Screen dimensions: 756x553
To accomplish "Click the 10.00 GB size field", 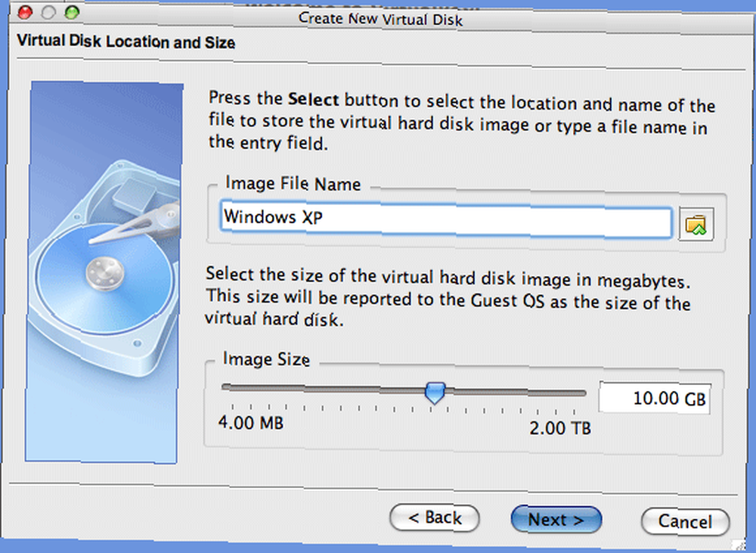I will (655, 398).
